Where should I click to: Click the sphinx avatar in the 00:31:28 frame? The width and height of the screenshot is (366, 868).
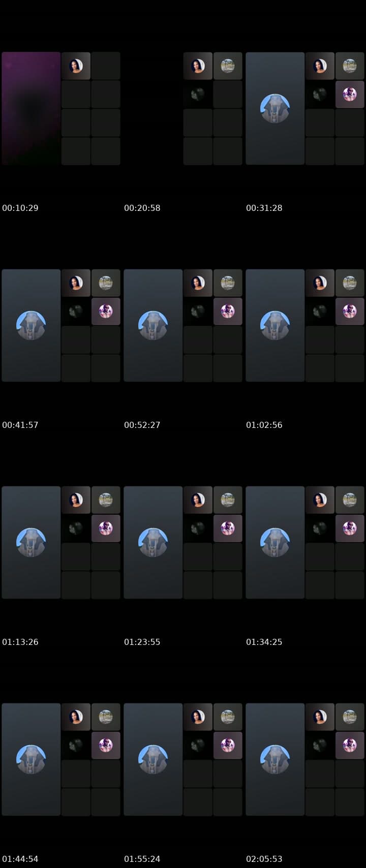275,108
